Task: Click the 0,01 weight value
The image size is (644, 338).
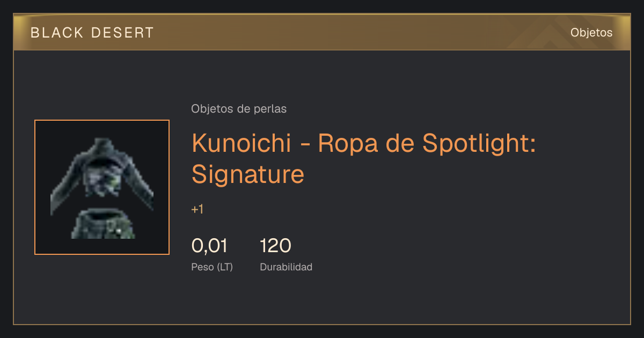Action: click(x=209, y=246)
